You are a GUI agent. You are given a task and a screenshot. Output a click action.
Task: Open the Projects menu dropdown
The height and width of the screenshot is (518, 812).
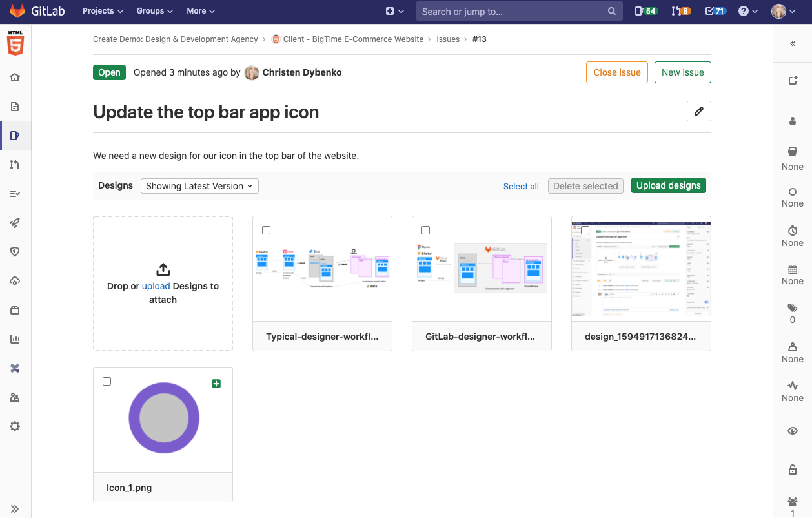[x=101, y=11]
